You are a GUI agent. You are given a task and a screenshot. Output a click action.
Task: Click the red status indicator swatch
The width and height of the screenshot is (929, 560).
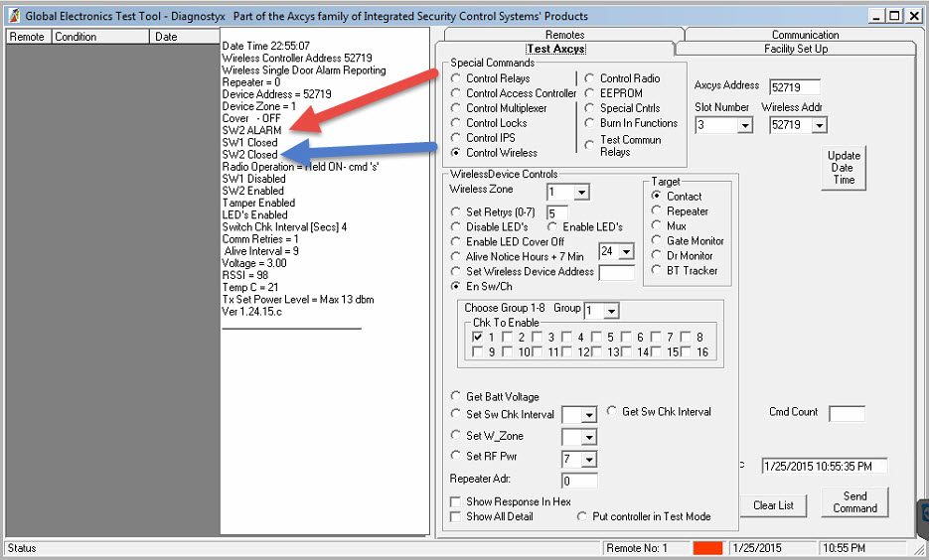(x=708, y=547)
